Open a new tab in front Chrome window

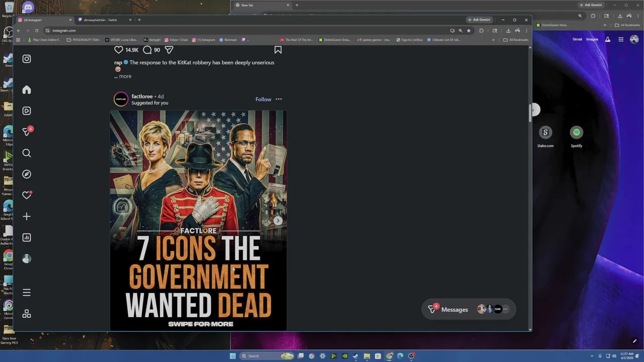[x=139, y=20]
